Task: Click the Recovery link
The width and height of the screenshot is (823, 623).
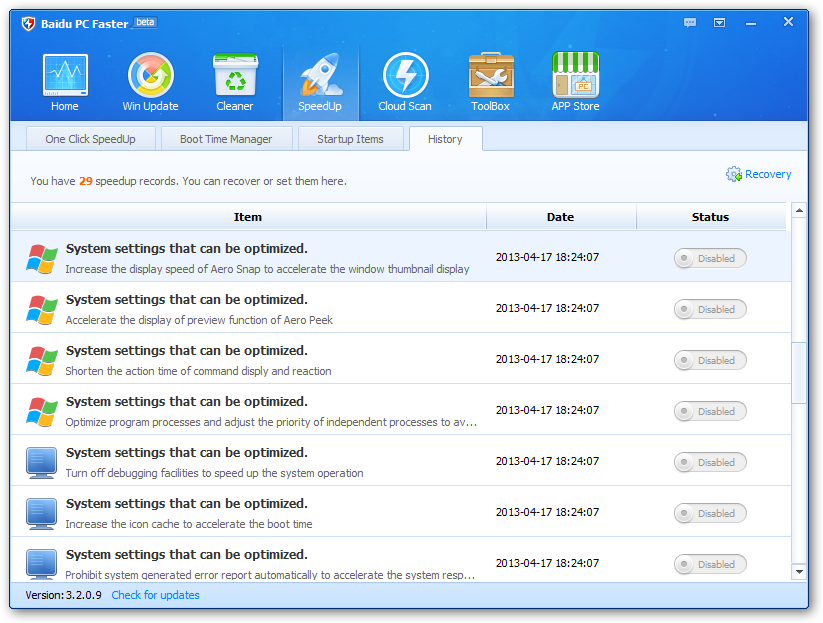Action: tap(768, 174)
